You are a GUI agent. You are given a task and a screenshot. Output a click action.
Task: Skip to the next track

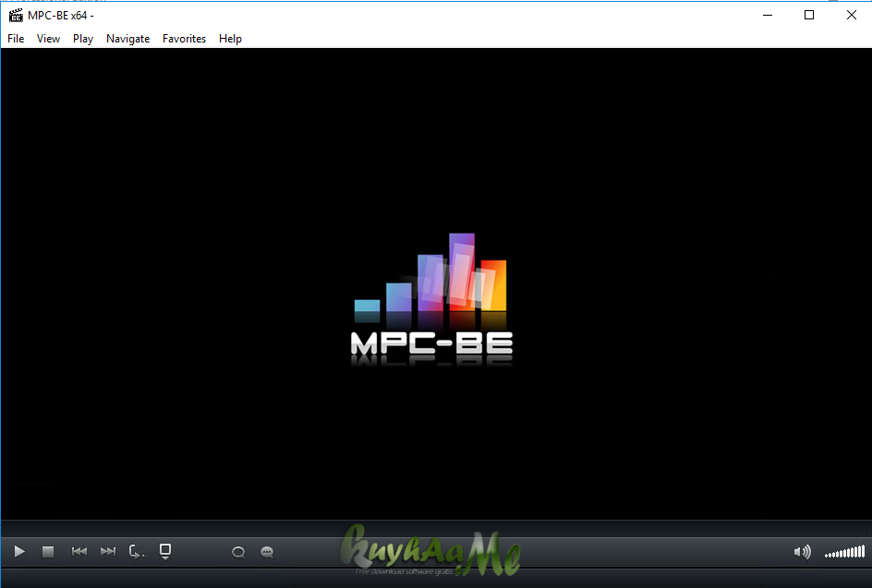[108, 551]
